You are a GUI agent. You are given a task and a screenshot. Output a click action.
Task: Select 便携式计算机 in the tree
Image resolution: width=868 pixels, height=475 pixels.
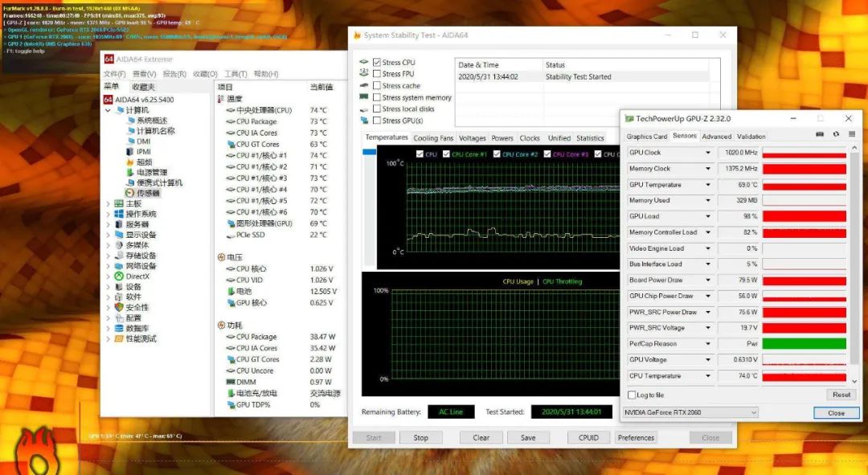(x=159, y=182)
